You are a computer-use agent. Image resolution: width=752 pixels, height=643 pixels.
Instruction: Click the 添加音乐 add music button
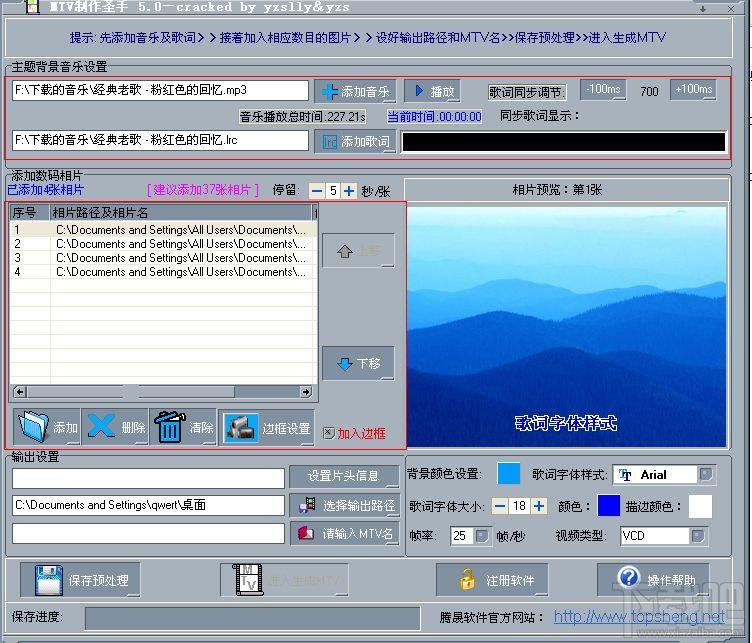(x=355, y=91)
